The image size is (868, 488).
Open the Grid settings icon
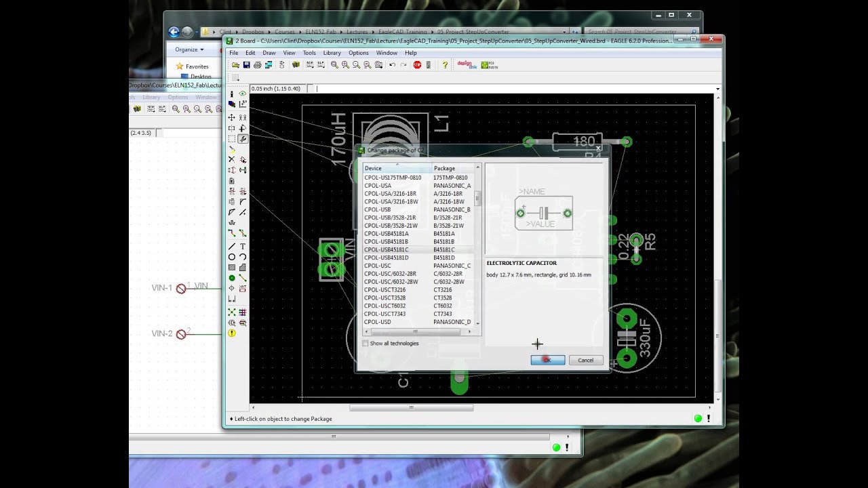pyautogui.click(x=235, y=78)
